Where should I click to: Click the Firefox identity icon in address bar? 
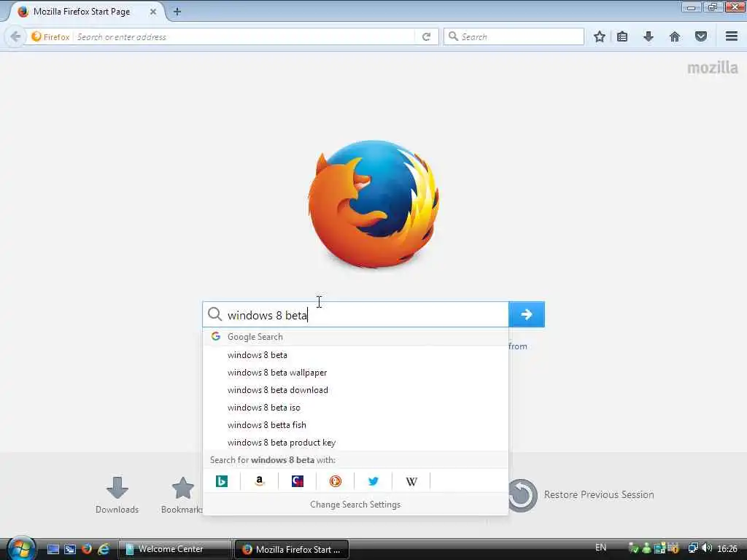point(50,36)
